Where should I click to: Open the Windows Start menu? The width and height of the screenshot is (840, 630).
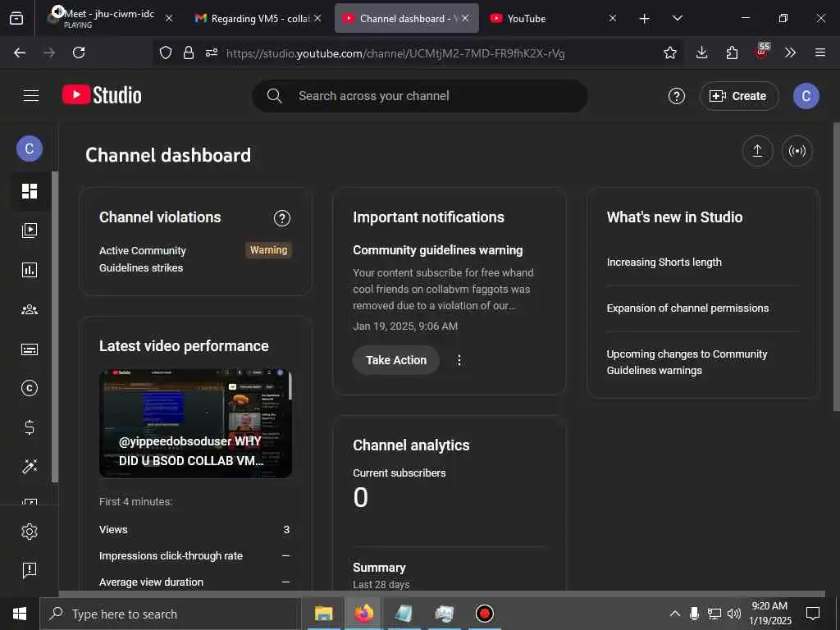[20, 614]
